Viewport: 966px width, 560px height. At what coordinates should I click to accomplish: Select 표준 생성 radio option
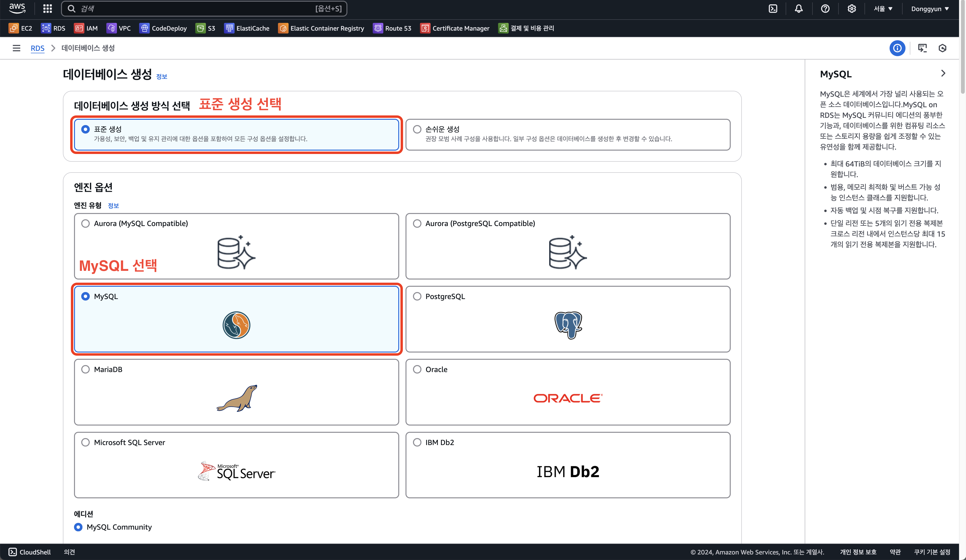coord(85,129)
